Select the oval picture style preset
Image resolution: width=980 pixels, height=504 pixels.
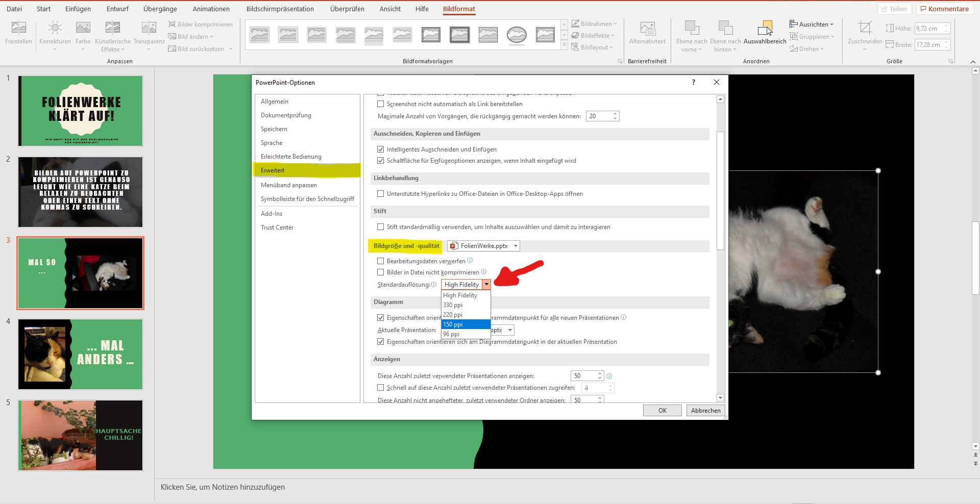(x=517, y=35)
